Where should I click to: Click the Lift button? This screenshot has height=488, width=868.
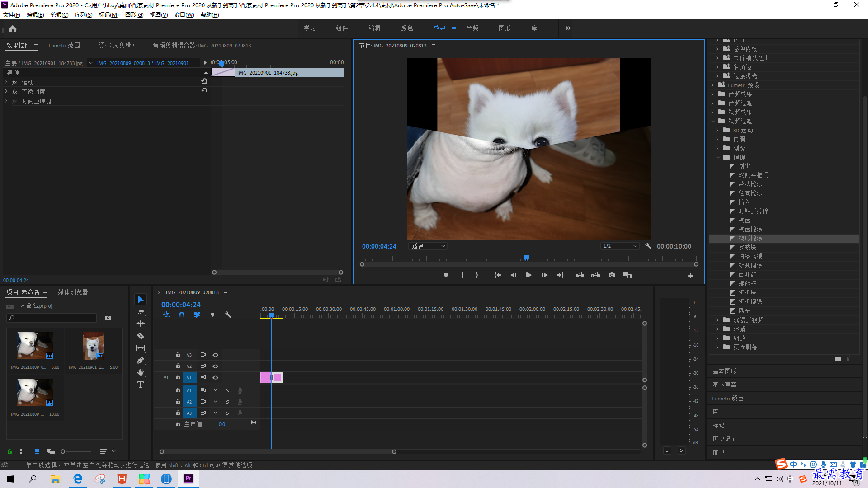pos(580,275)
